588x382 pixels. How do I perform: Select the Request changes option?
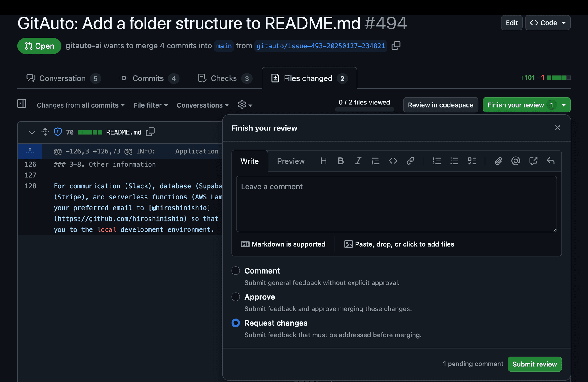point(236,323)
